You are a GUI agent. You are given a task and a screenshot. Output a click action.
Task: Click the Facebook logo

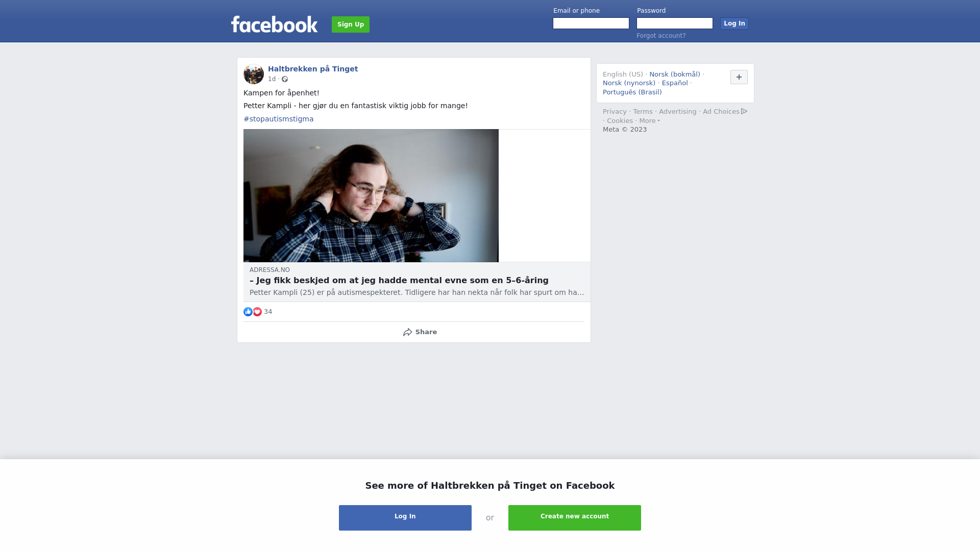[274, 24]
